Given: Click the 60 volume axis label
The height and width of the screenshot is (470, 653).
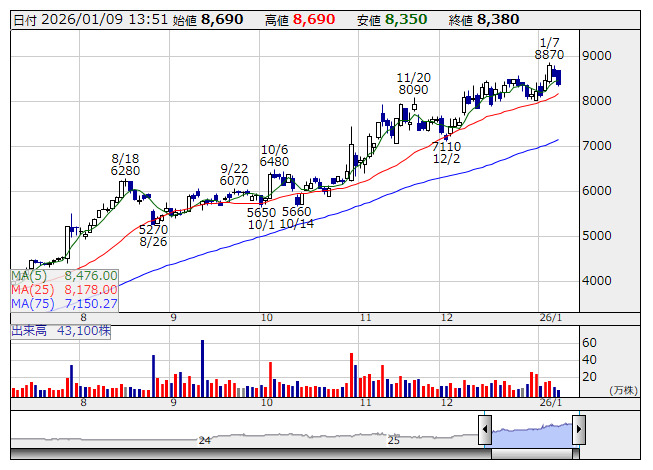Looking at the screenshot, I should coord(589,343).
